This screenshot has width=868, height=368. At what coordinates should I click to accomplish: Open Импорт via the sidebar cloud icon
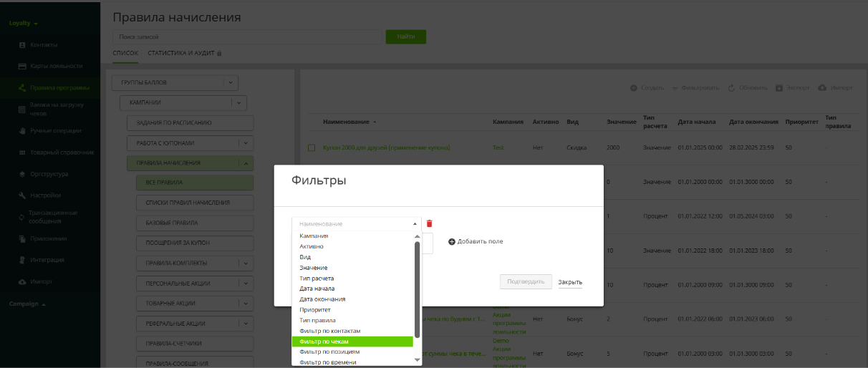22,281
